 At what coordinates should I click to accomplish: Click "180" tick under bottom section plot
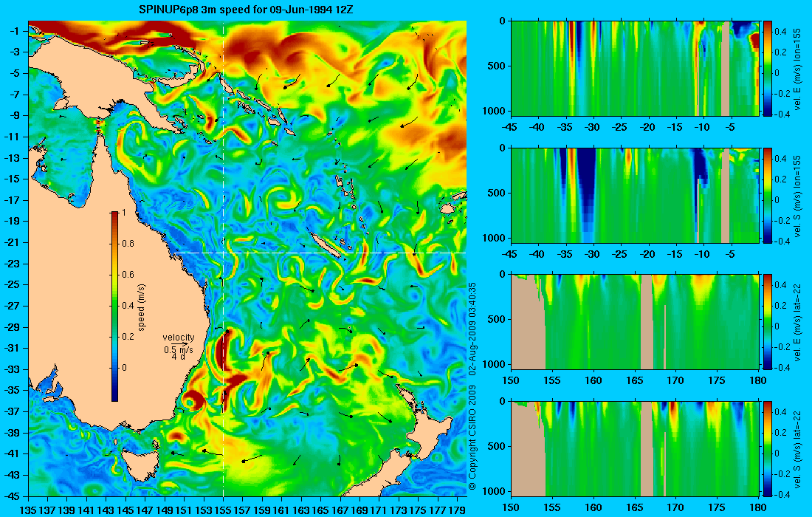click(x=758, y=507)
